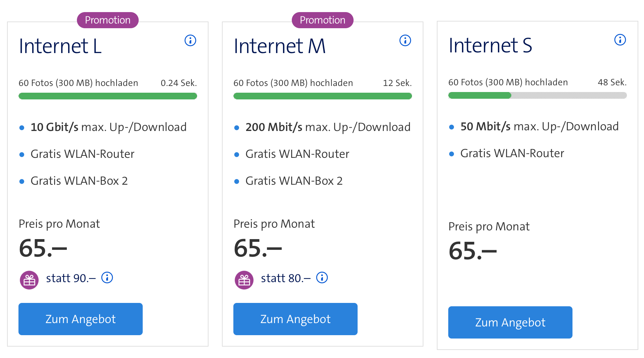Select the Internet S heading
The width and height of the screenshot is (644, 358).
tap(490, 46)
